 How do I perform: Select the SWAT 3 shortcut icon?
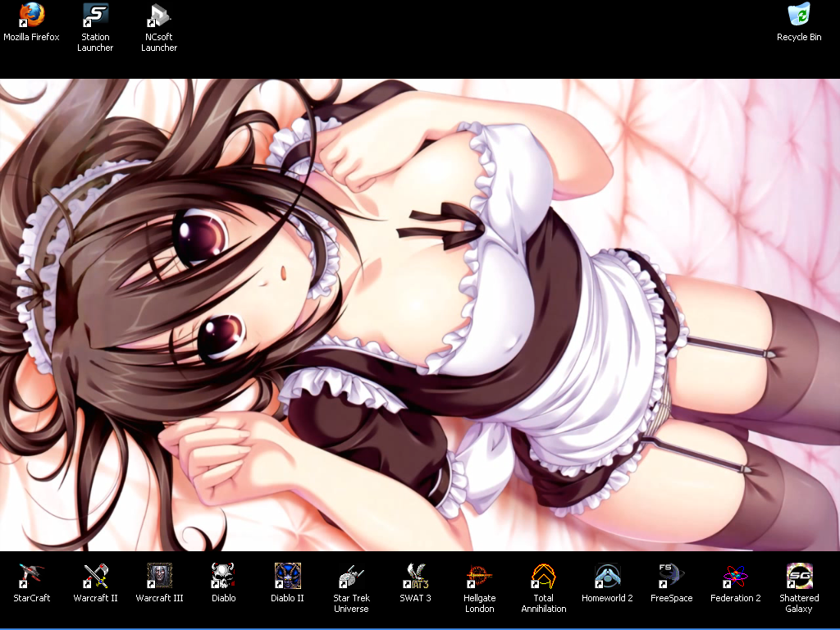click(415, 576)
